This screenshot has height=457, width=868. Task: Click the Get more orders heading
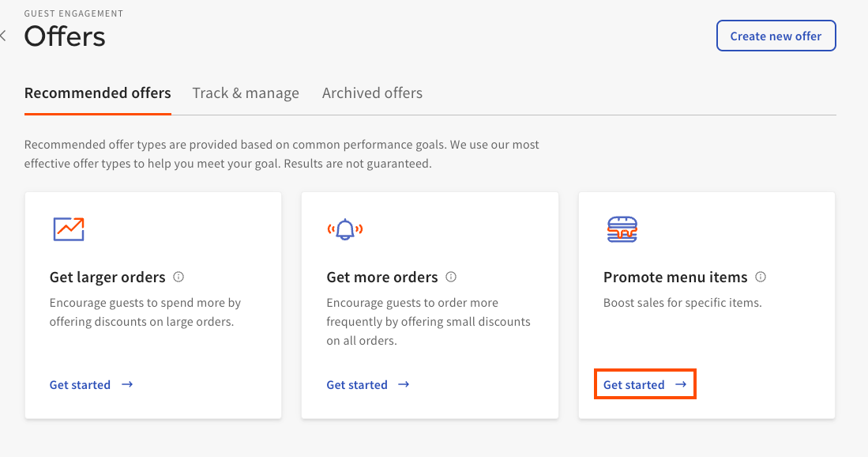pos(382,277)
